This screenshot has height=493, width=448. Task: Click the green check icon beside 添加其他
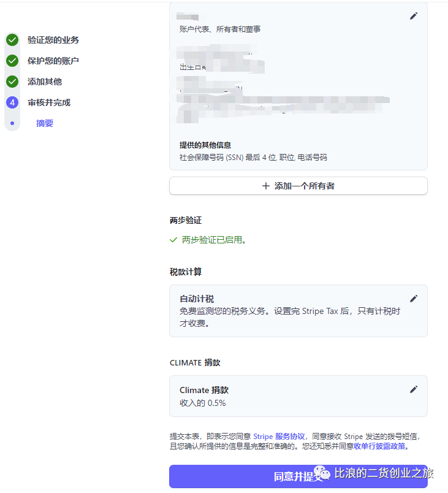(x=12, y=82)
